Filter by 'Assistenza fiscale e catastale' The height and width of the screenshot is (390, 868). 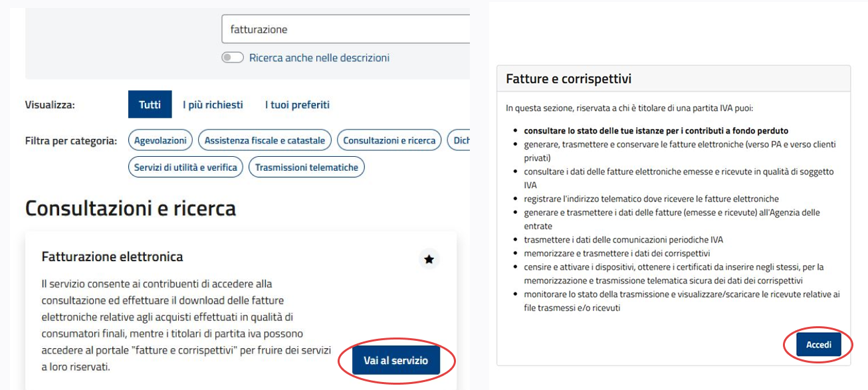tap(265, 140)
